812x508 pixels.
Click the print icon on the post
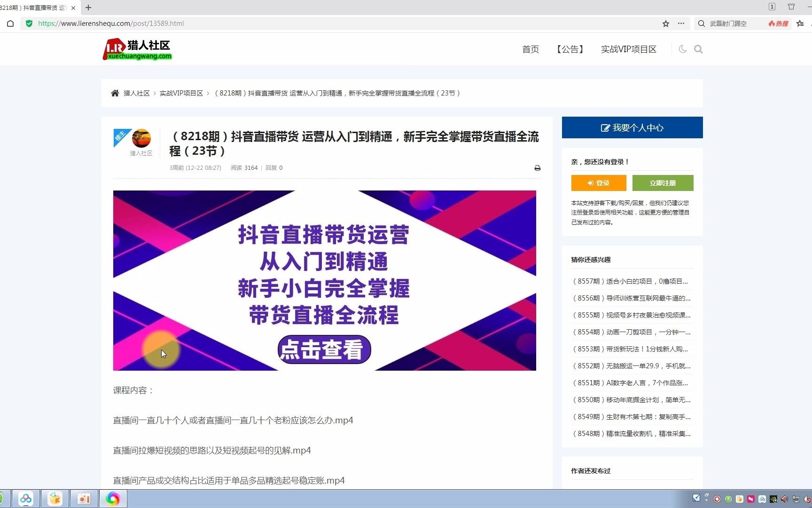click(x=537, y=168)
